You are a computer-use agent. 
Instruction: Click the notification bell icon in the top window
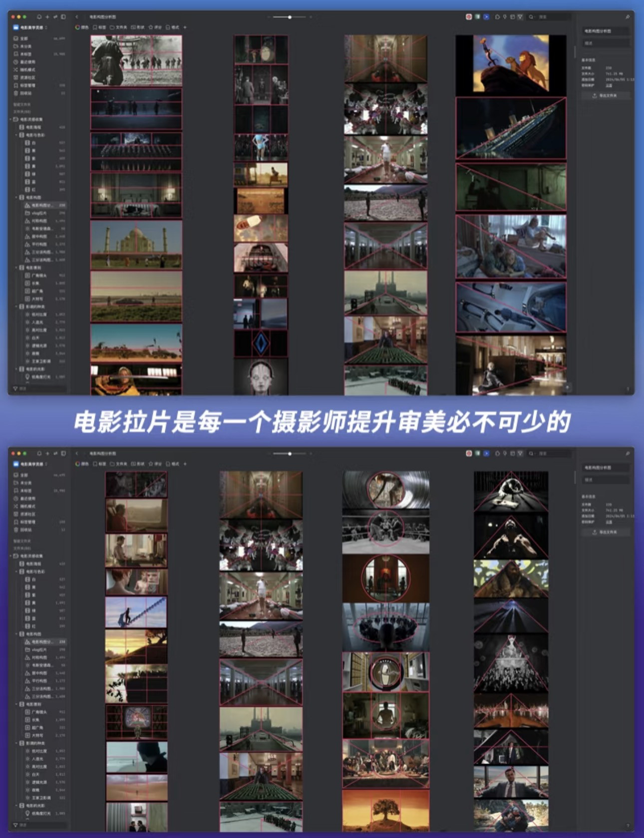(39, 17)
